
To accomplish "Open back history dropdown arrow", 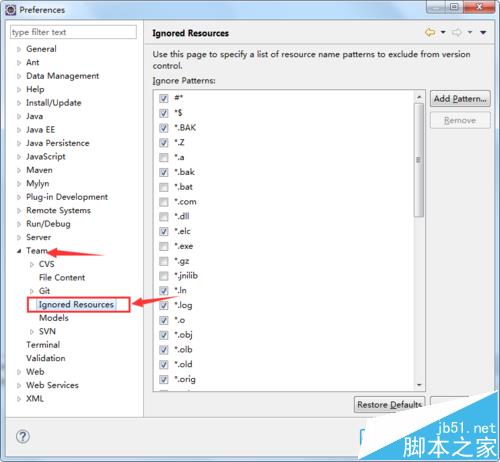I will click(443, 32).
